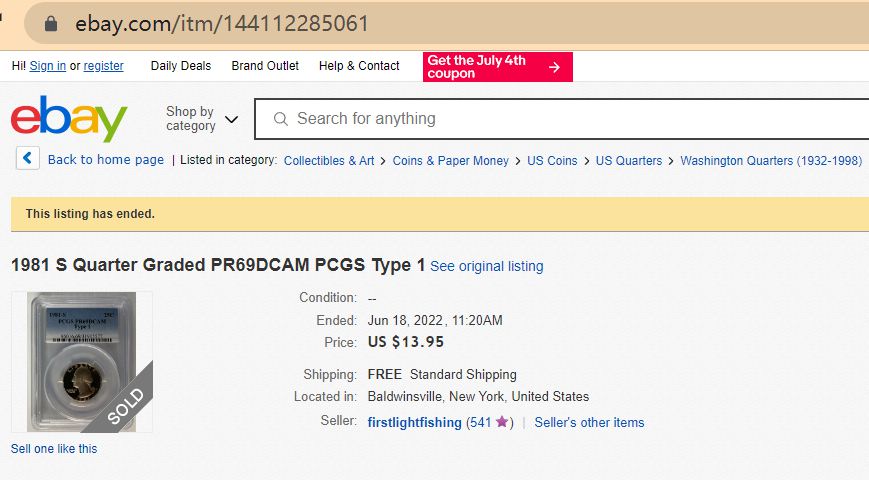
Task: Click the register link
Action: [104, 66]
